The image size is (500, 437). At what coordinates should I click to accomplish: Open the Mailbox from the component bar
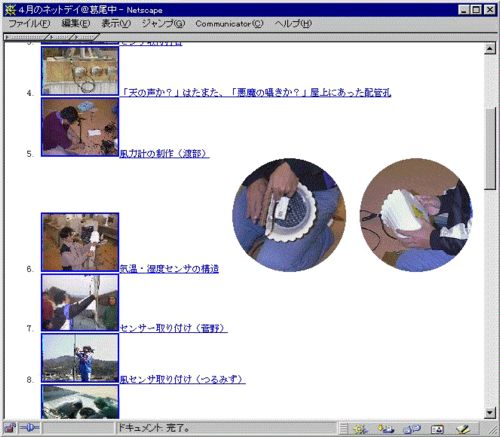point(386,429)
